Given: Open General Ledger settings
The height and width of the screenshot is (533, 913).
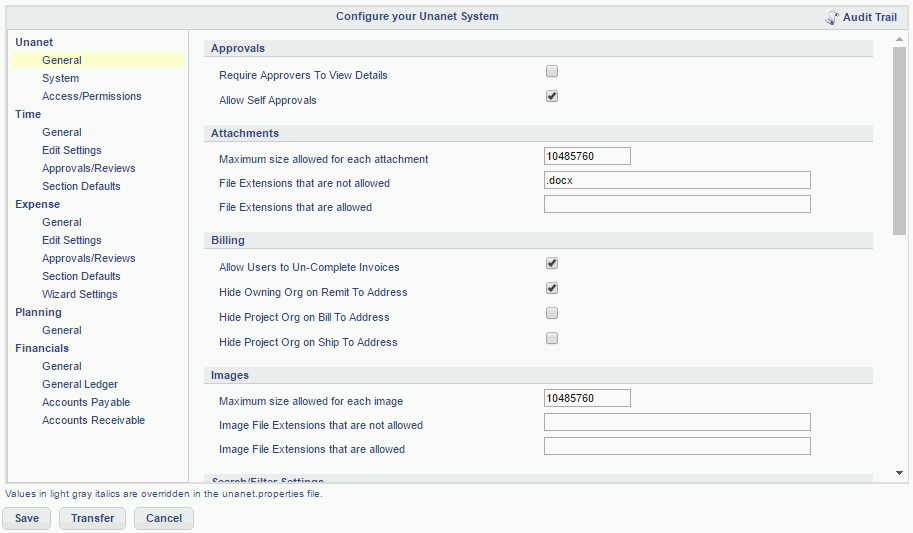Looking at the screenshot, I should pyautogui.click(x=80, y=384).
